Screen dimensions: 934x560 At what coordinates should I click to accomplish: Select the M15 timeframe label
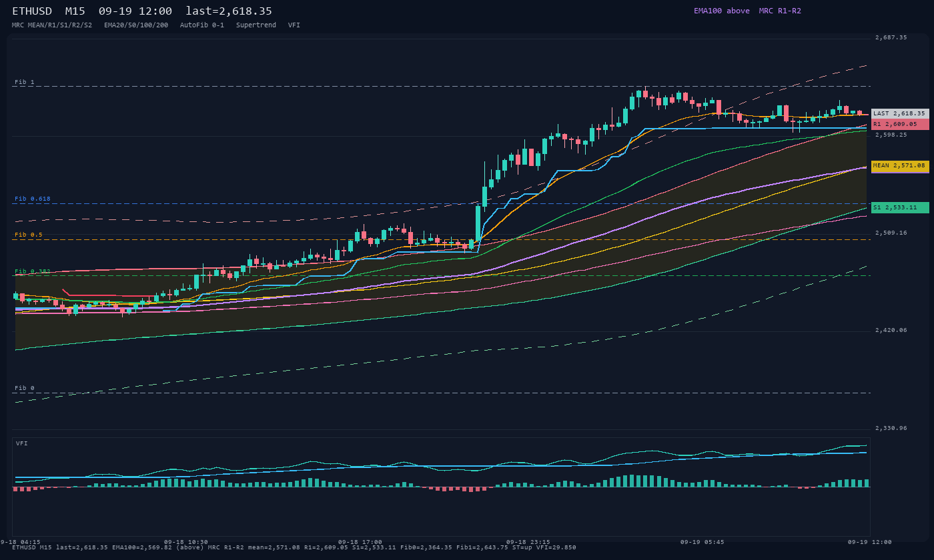pos(75,11)
